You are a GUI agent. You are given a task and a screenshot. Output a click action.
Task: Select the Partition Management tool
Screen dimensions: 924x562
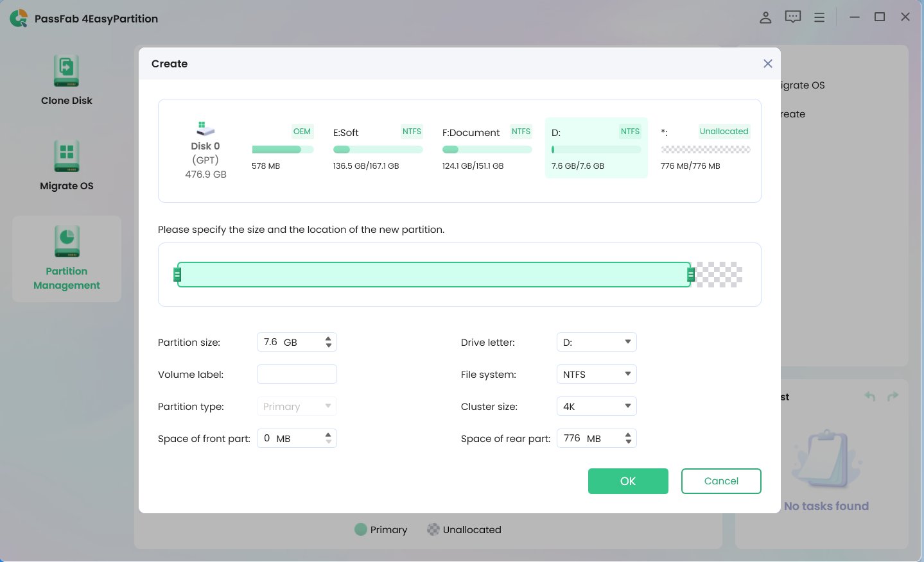(x=66, y=259)
